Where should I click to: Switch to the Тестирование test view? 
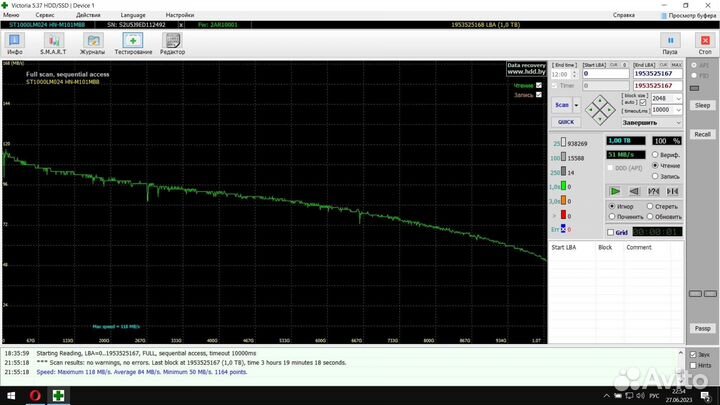pyautogui.click(x=133, y=43)
